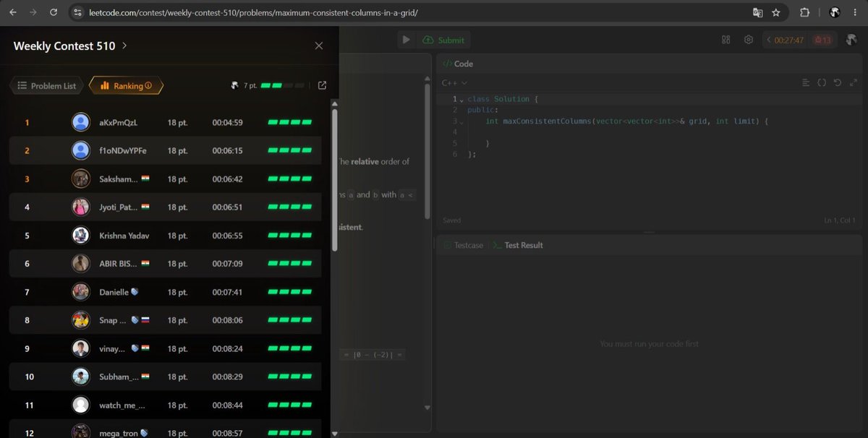Click rank 1 green progress segments
868x438 pixels.
point(290,122)
